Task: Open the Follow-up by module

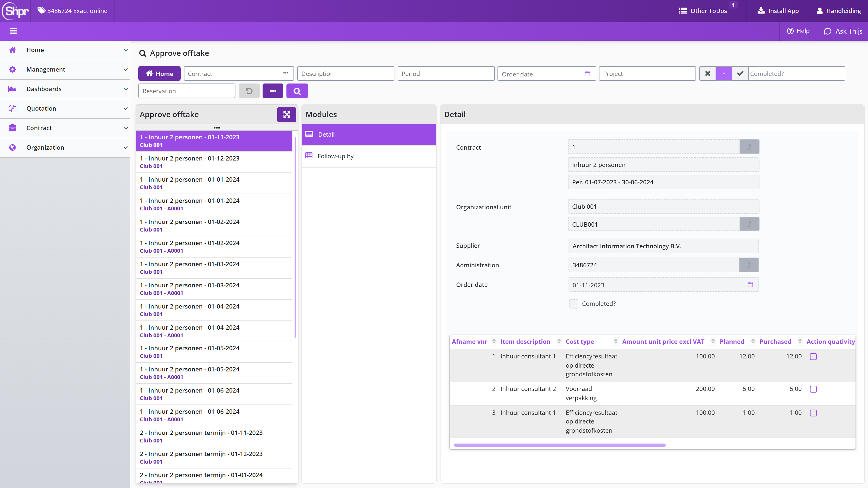Action: coord(369,156)
